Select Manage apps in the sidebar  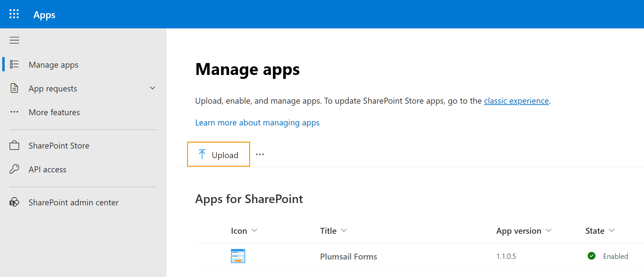click(54, 65)
